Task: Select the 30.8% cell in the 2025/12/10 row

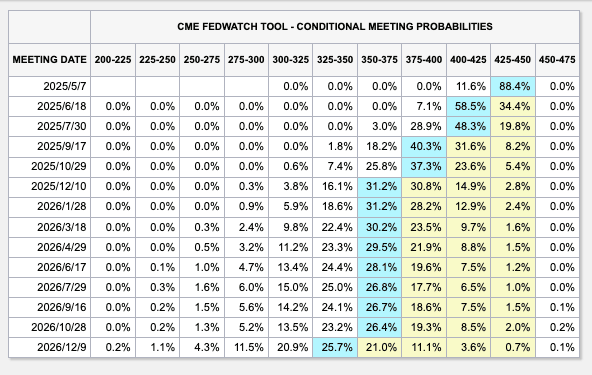Action: click(x=424, y=187)
